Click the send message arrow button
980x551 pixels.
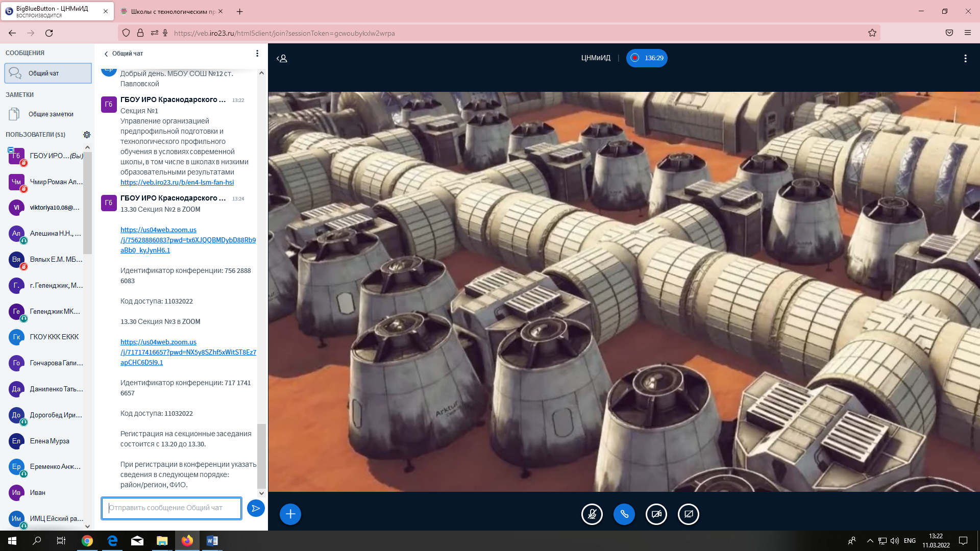pos(256,508)
